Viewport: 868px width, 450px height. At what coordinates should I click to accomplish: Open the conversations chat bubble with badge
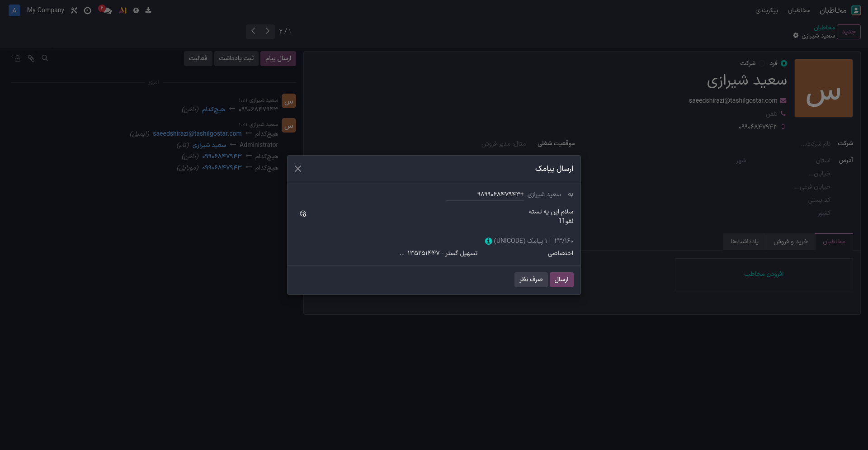pyautogui.click(x=106, y=10)
